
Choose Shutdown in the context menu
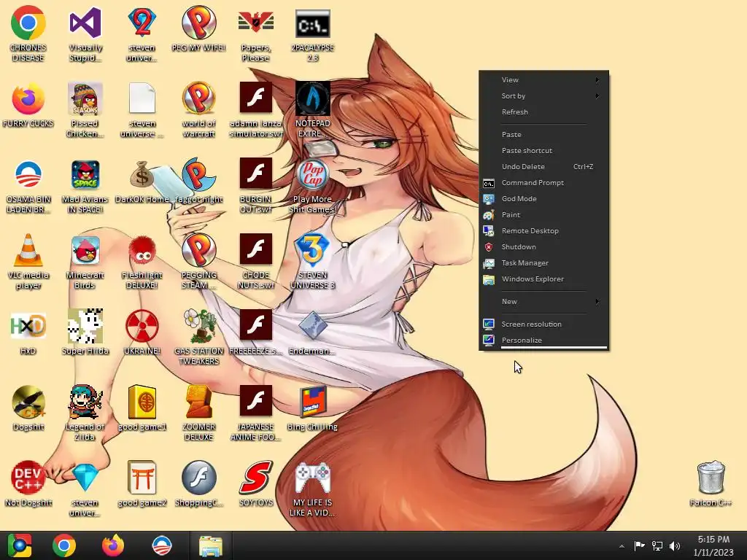point(543,246)
